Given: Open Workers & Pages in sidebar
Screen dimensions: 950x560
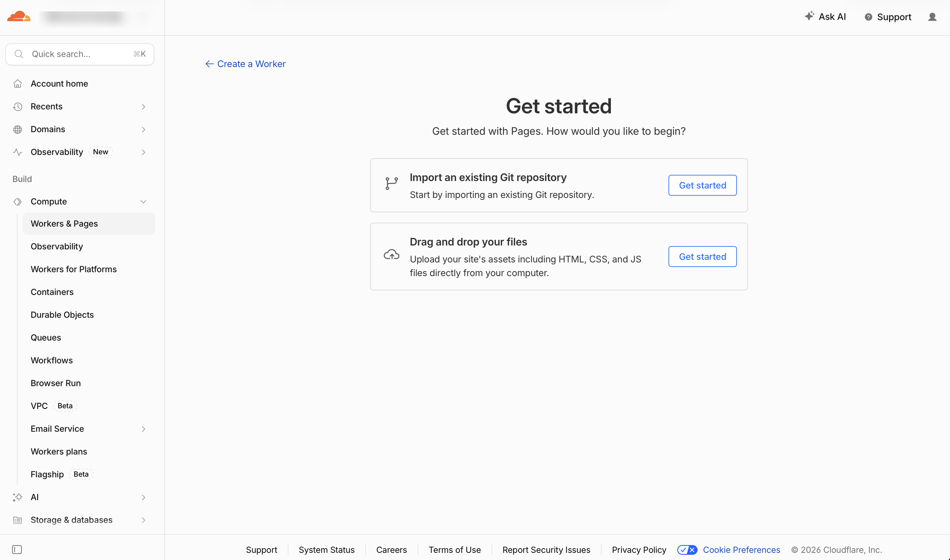Looking at the screenshot, I should click(89, 223).
